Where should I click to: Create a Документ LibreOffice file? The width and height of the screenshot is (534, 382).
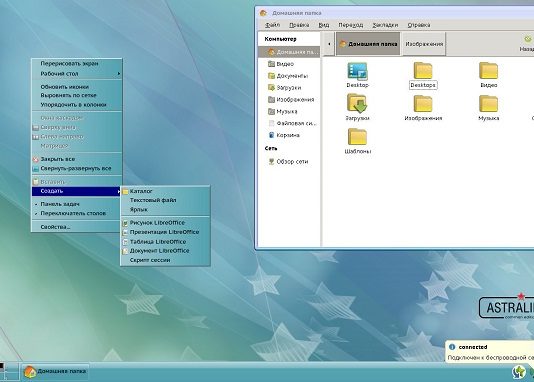tap(165, 251)
